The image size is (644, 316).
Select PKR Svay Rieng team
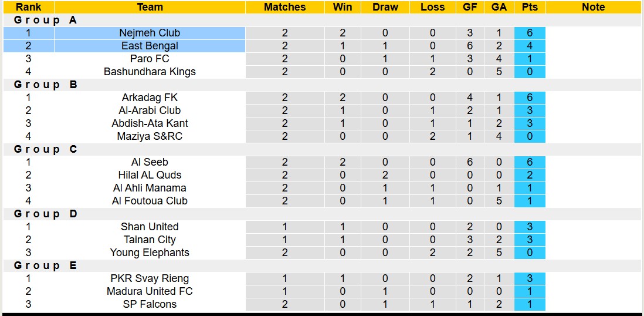(150, 278)
